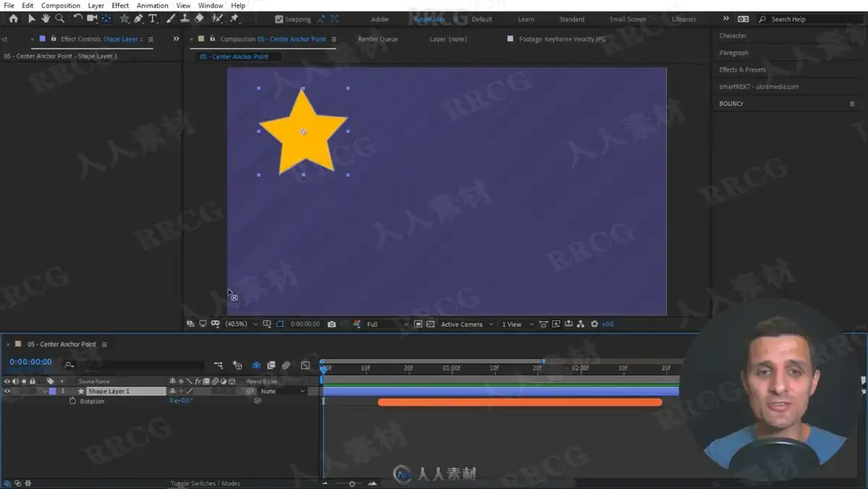Select the Pan Behind anchor point tool
This screenshot has height=489, width=868.
point(106,19)
